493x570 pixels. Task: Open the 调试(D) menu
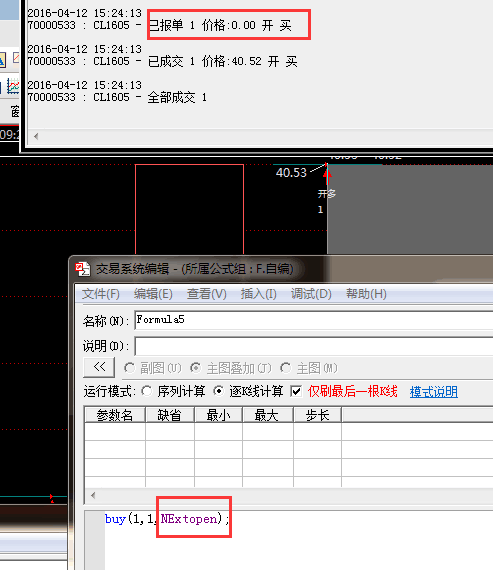(311, 294)
